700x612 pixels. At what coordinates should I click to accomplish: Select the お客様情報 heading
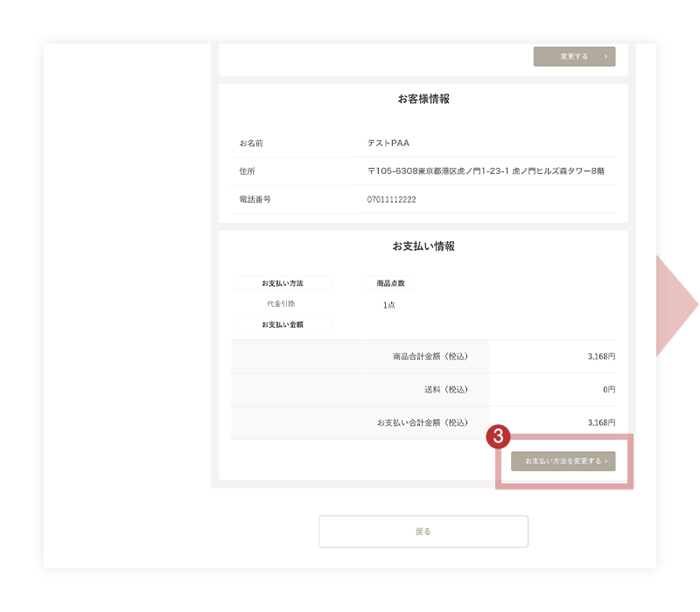click(423, 100)
